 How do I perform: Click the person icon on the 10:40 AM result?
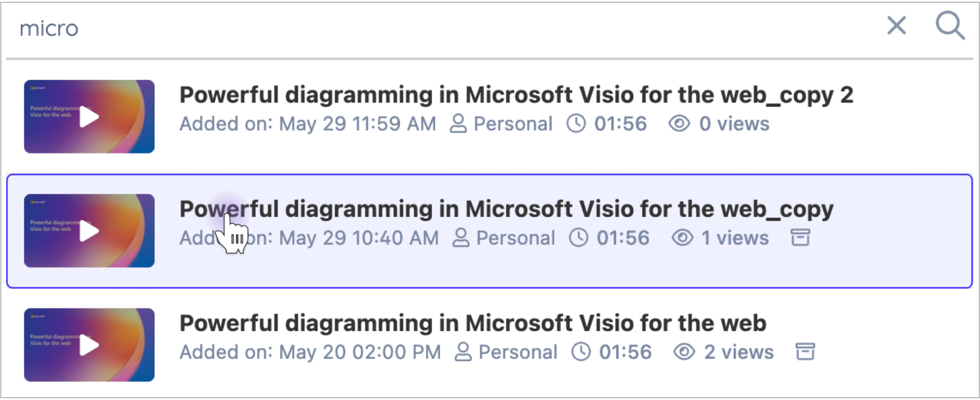pos(460,238)
